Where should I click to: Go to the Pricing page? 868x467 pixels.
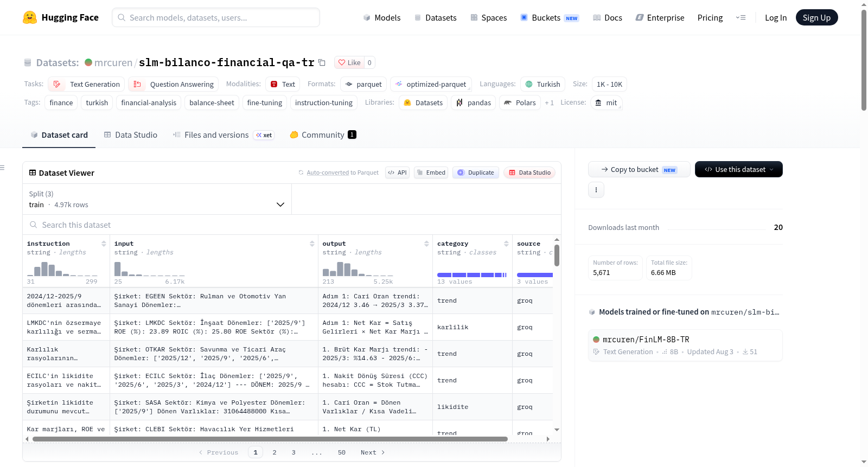click(710, 17)
